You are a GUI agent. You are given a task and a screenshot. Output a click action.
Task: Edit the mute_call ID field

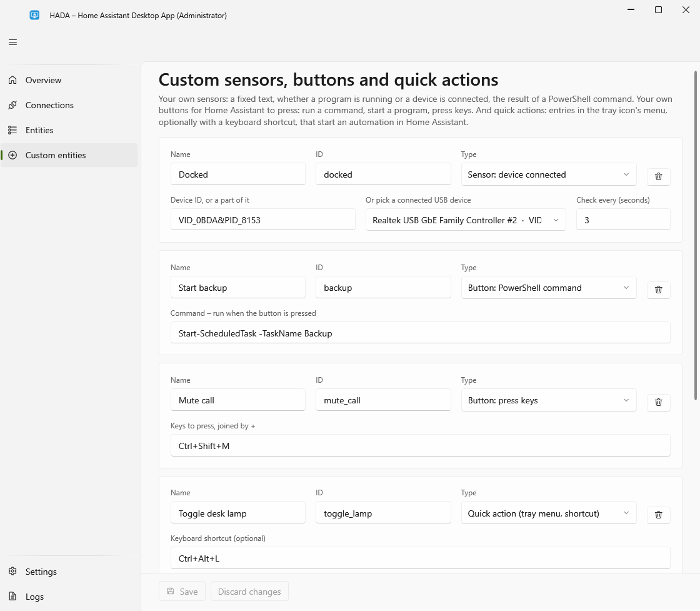click(x=383, y=401)
